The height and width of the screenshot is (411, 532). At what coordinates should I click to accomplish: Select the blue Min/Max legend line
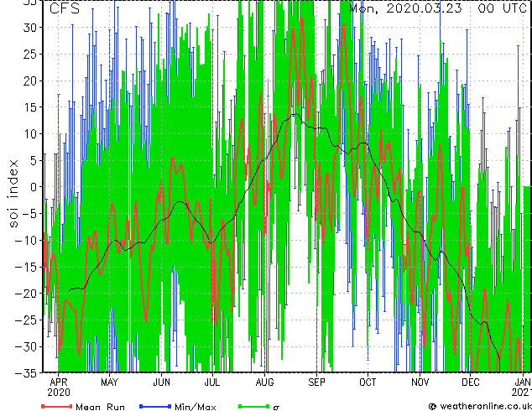click(155, 406)
